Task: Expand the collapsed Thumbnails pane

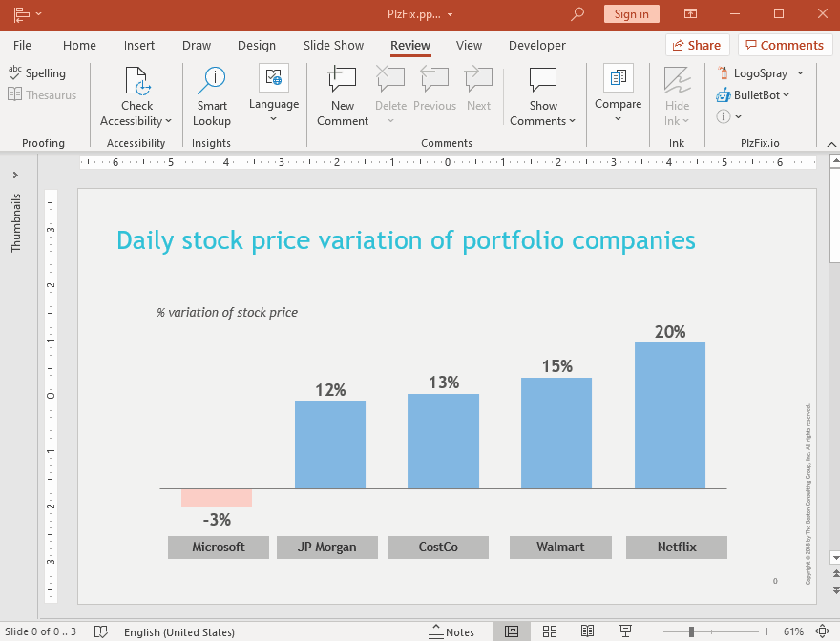Action: 14,176
